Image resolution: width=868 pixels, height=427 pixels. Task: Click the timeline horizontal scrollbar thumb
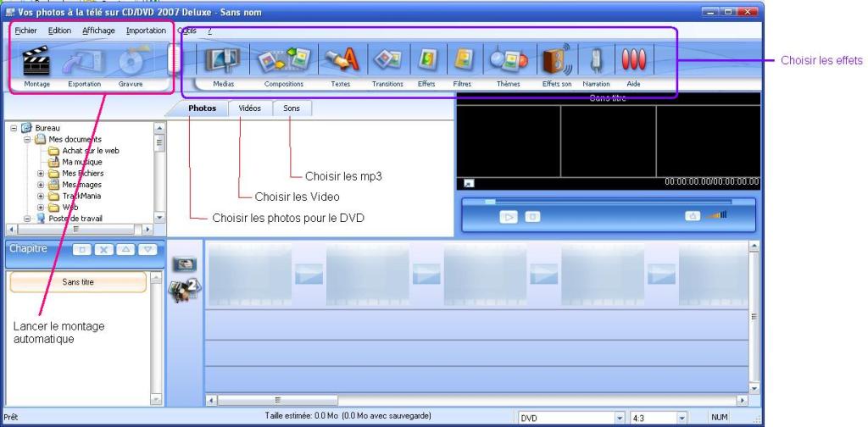pyautogui.click(x=277, y=400)
